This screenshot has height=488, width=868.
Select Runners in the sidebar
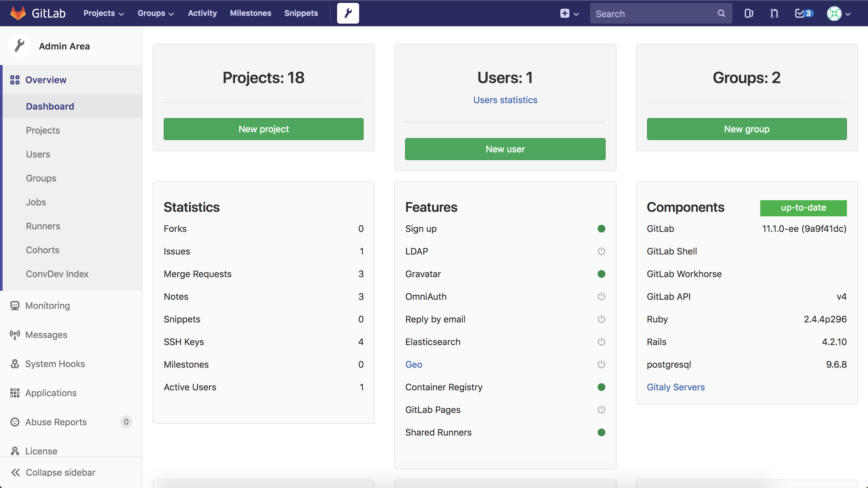pyautogui.click(x=72, y=226)
